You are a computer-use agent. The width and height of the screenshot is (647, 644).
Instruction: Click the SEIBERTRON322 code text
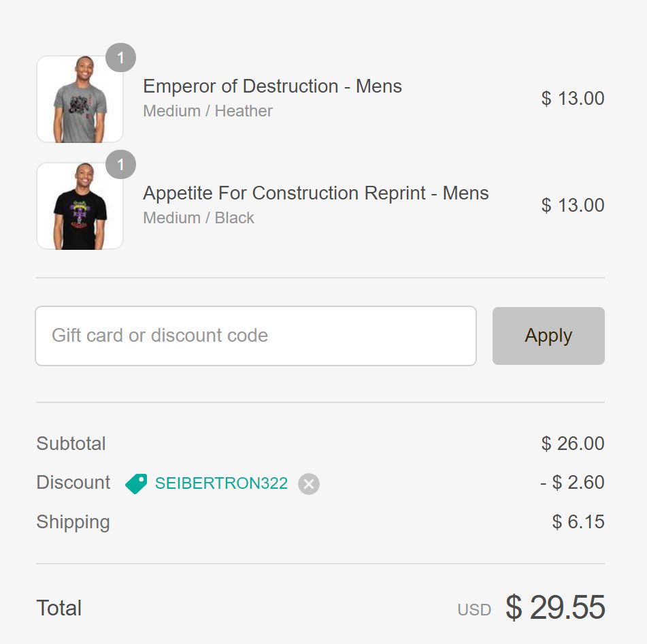(221, 483)
